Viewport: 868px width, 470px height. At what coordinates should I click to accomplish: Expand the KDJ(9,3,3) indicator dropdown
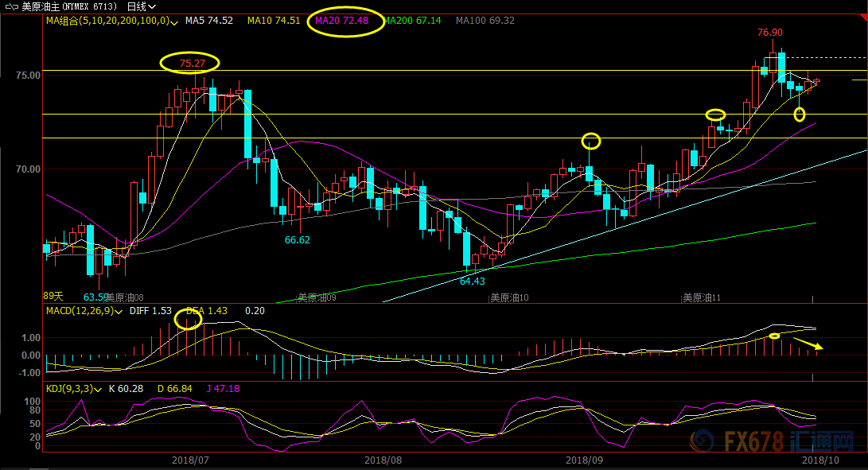click(x=99, y=389)
